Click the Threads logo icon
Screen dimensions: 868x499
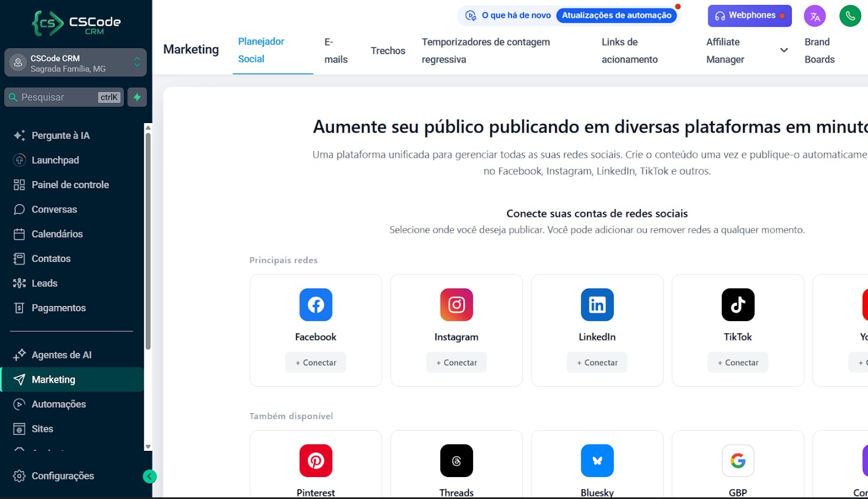457,461
